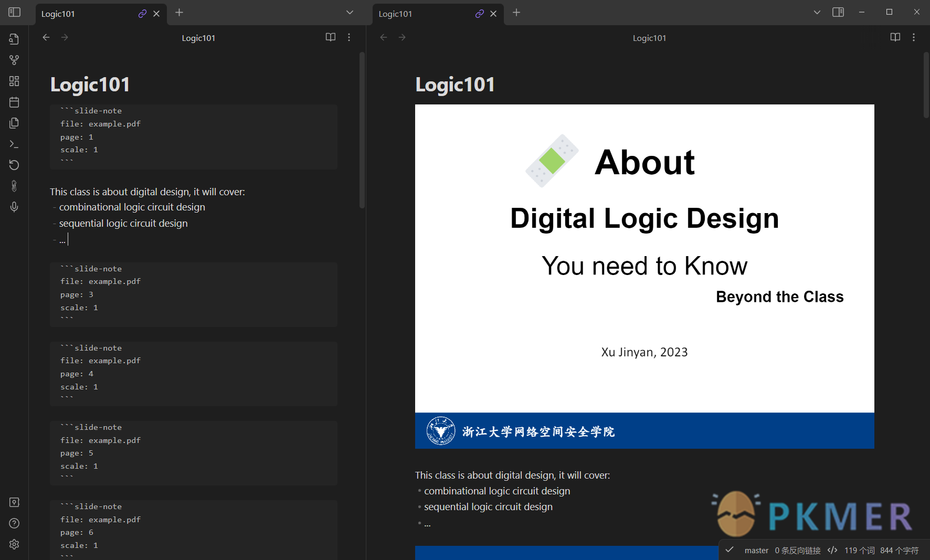Click the rendered slide preview 'About Digital Logic Design'
Screen dimensions: 930x560
coord(644,277)
